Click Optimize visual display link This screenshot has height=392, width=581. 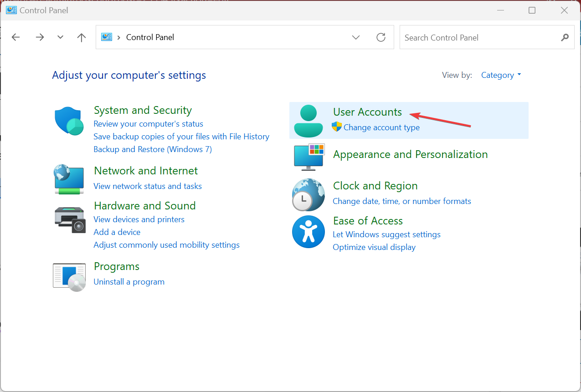pyautogui.click(x=374, y=247)
